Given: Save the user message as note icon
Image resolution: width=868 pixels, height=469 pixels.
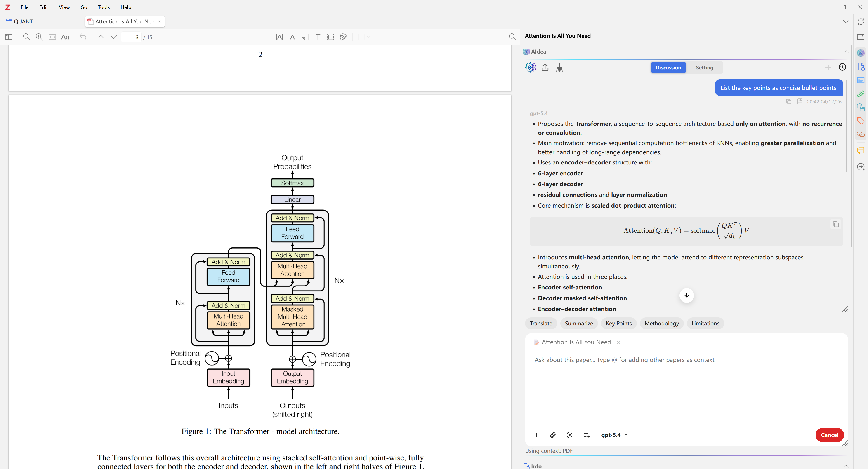Looking at the screenshot, I should click(x=800, y=101).
